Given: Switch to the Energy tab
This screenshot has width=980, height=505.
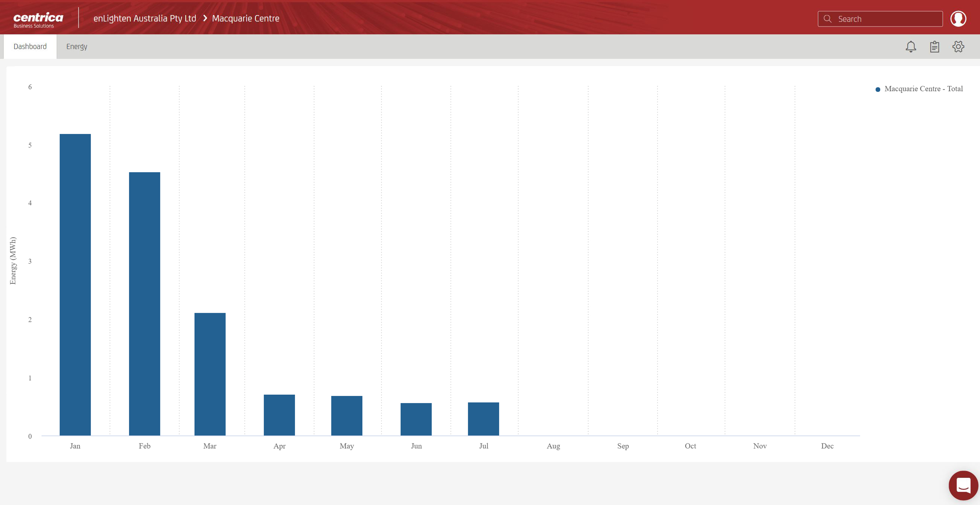Looking at the screenshot, I should click(77, 46).
